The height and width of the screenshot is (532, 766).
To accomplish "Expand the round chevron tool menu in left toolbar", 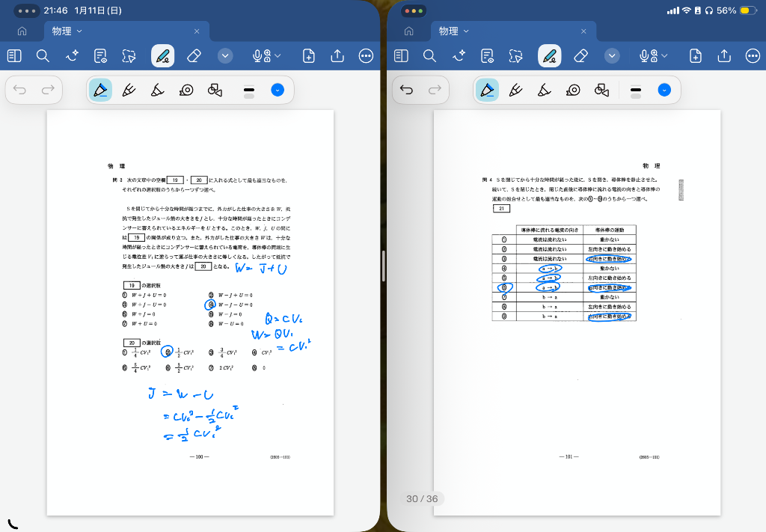I will (225, 56).
